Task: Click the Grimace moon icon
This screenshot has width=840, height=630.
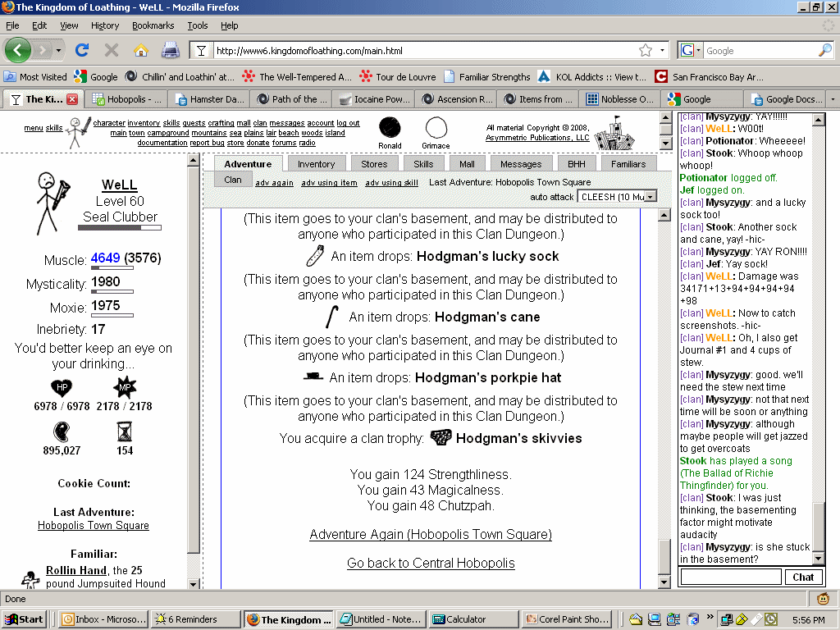Action: (436, 128)
